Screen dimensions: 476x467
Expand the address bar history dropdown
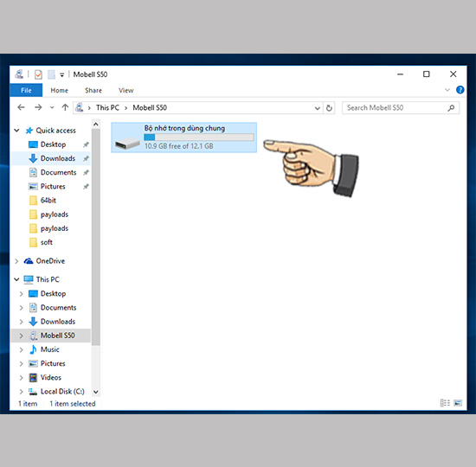(318, 108)
